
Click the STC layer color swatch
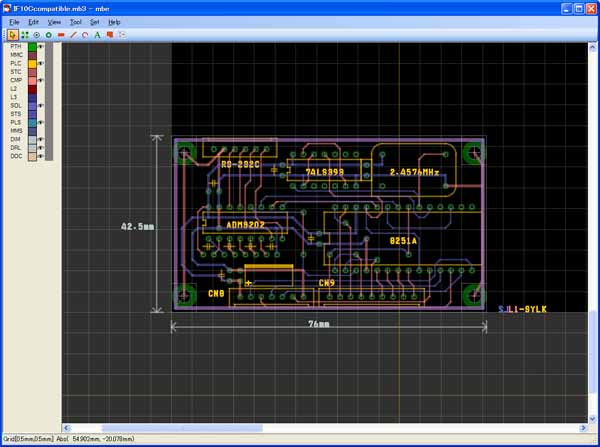(x=33, y=72)
